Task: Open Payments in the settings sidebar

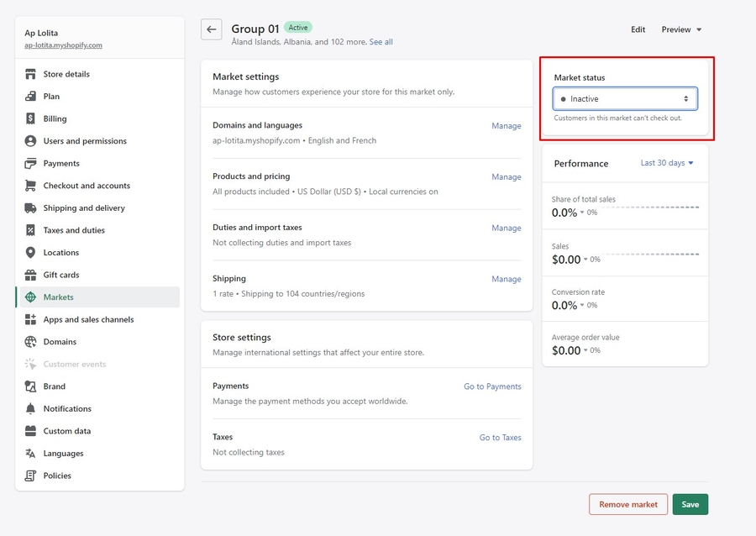Action: pos(61,163)
